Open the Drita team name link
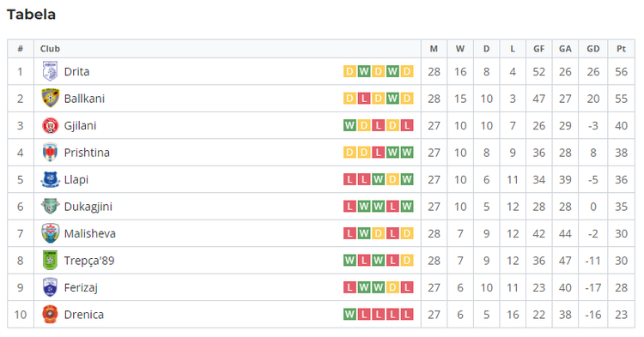Image resolution: width=644 pixels, height=337 pixels. 76,72
